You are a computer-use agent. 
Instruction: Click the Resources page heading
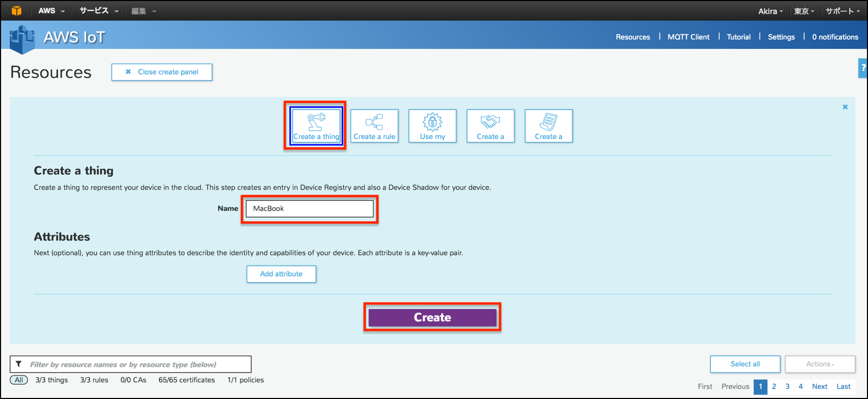[51, 72]
